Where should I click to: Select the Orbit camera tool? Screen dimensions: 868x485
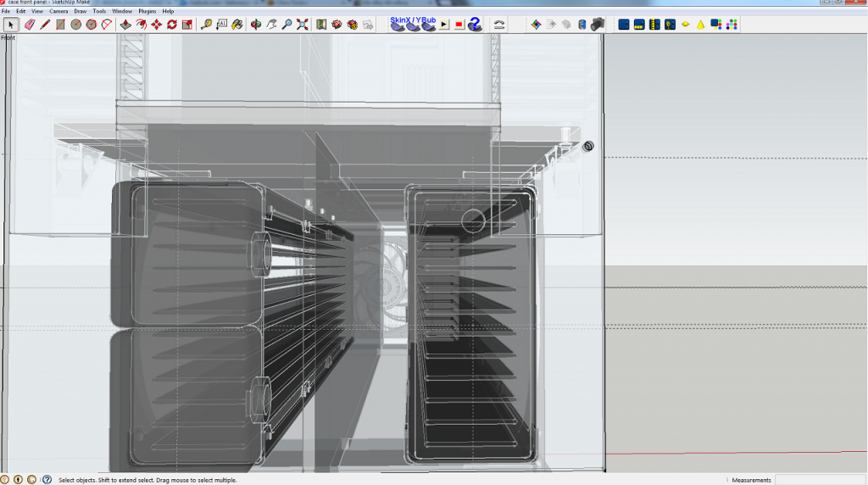[x=256, y=25]
